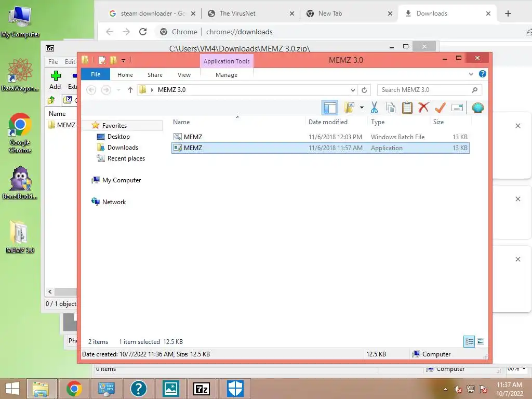Open the Manage ribbon tab
This screenshot has height=399, width=532.
point(227,75)
